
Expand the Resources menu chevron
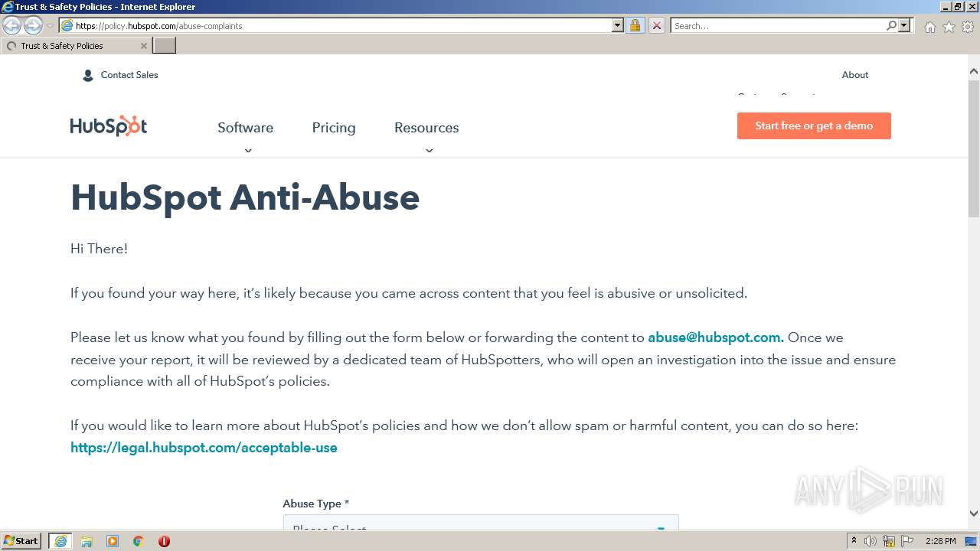point(429,151)
